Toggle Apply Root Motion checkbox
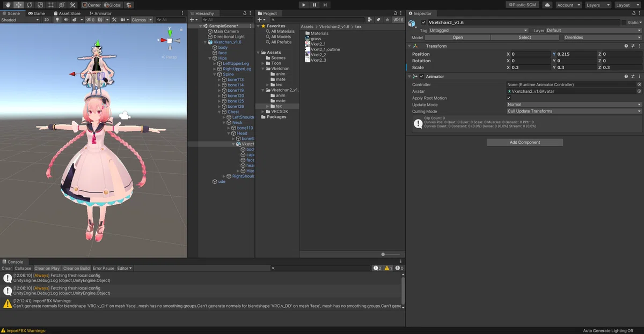This screenshot has height=334, width=644. 509,98
